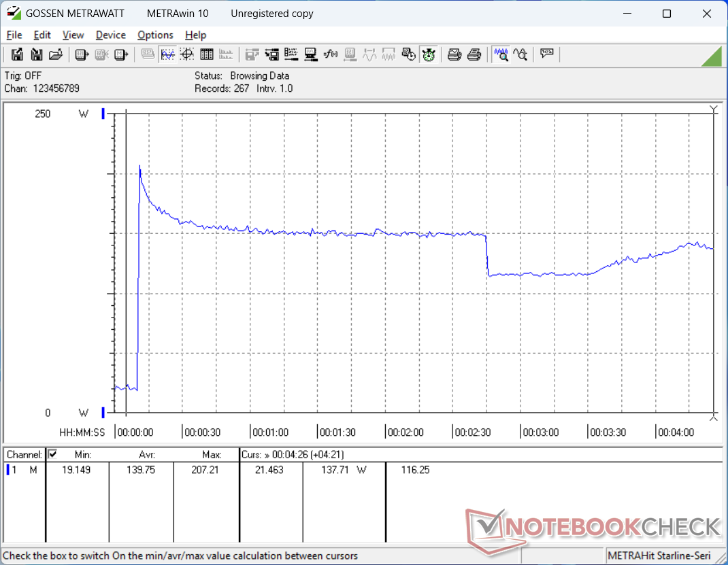Open a file using the folder icon

tap(56, 54)
